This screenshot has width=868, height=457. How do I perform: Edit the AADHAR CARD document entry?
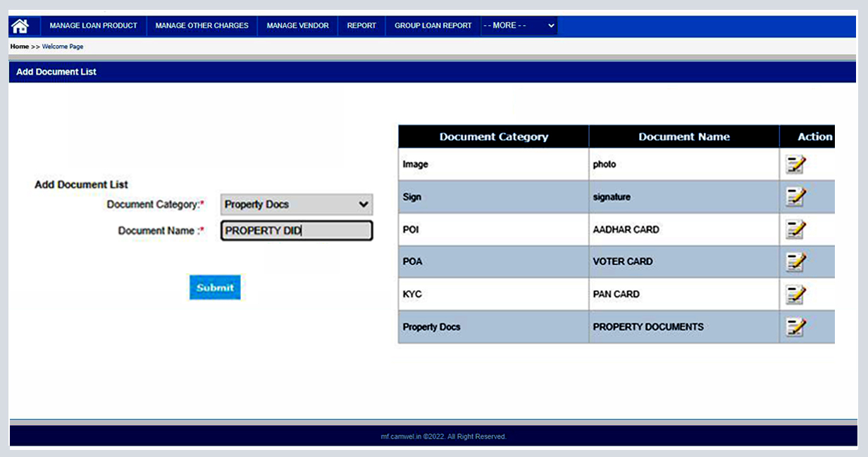pyautogui.click(x=795, y=229)
